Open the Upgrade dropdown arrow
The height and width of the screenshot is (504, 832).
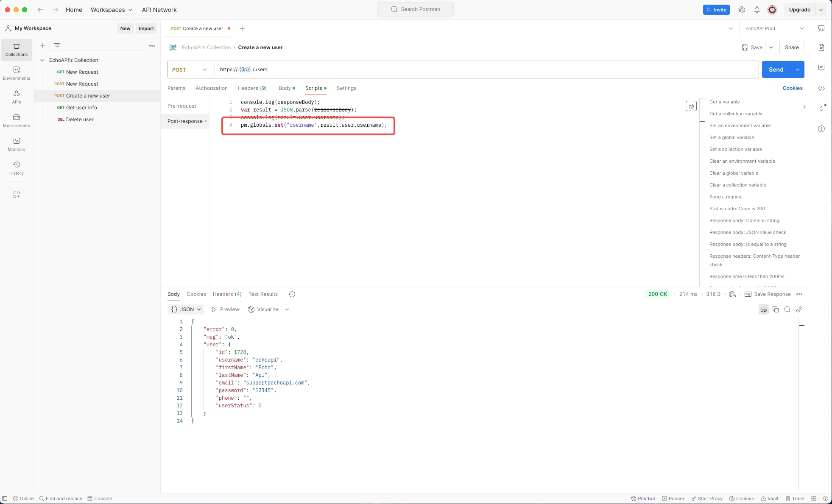pyautogui.click(x=821, y=10)
